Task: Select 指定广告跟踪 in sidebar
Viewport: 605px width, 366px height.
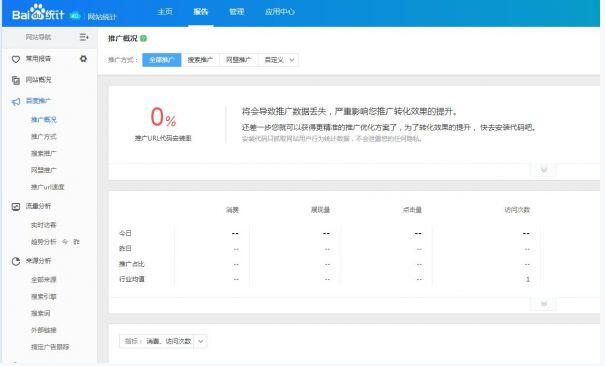Action: 50,347
